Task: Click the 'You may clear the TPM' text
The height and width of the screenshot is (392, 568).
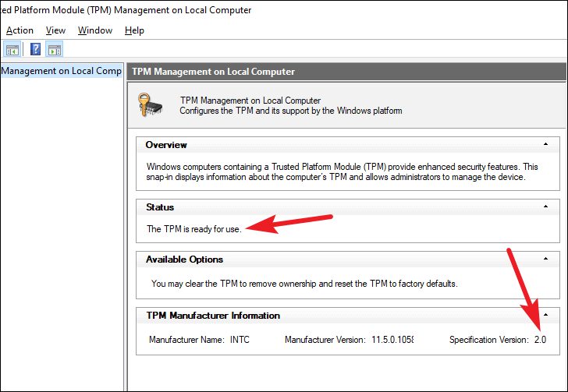Action: coord(304,284)
